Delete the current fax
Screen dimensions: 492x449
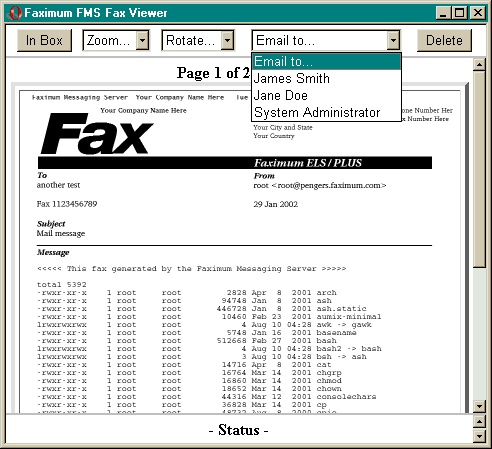tap(444, 40)
